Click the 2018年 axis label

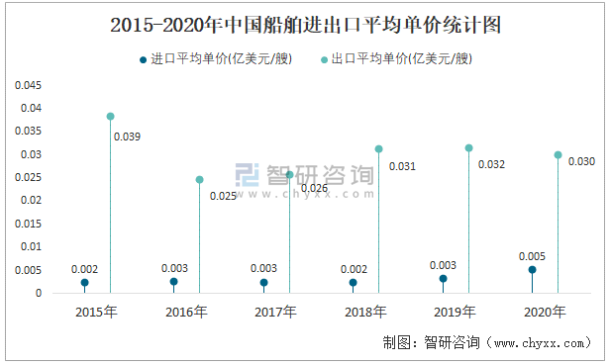pos(365,312)
